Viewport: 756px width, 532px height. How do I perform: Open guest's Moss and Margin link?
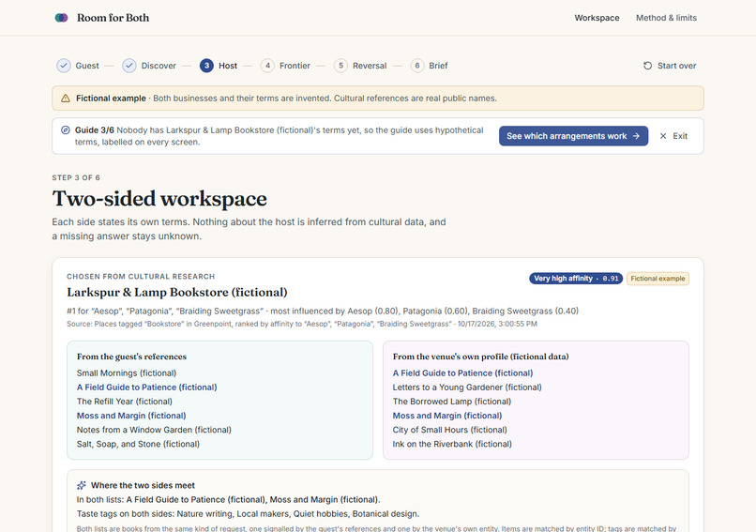(x=131, y=416)
